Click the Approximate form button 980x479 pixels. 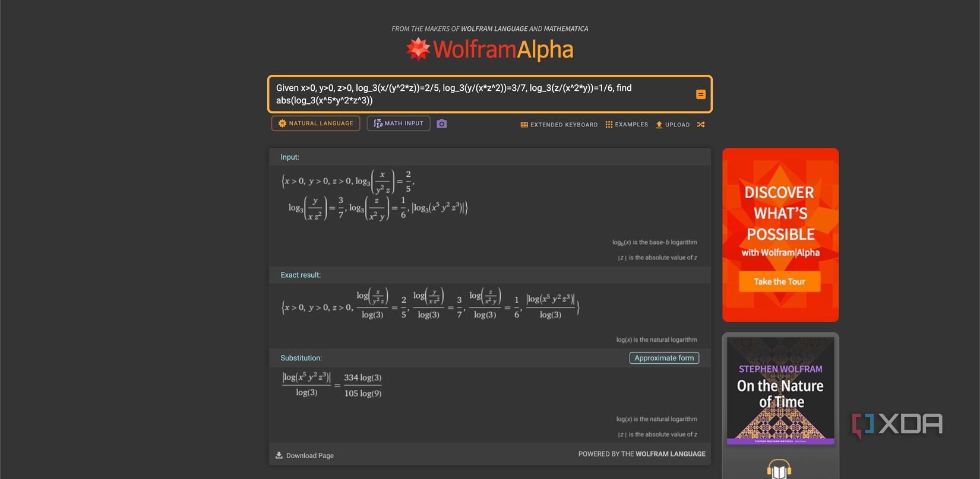[664, 358]
